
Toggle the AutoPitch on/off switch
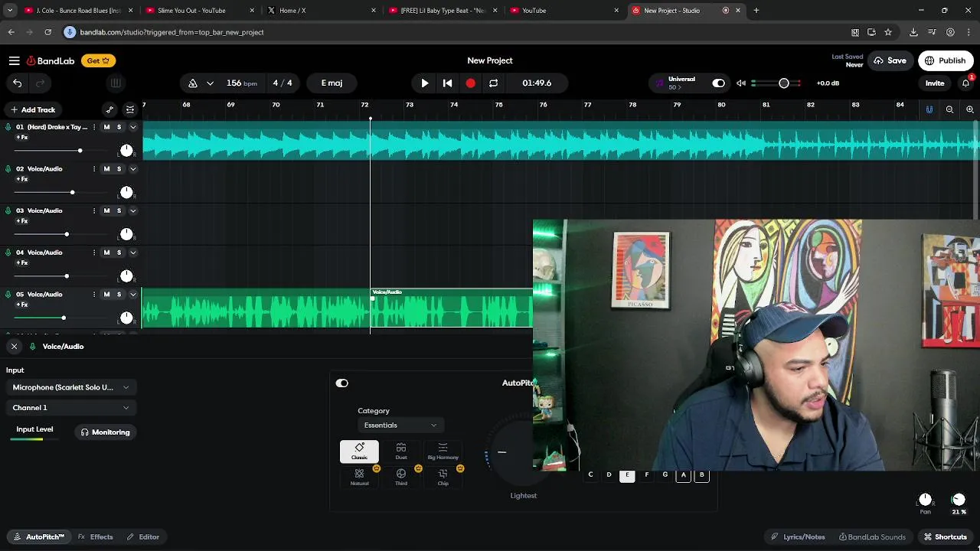pos(341,383)
